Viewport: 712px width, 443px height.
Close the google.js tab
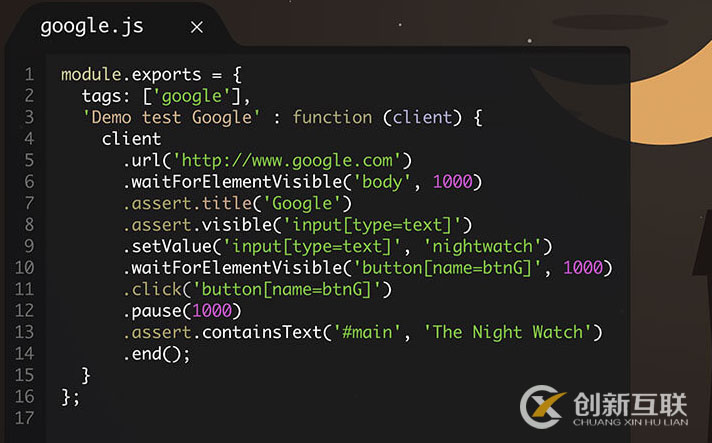click(197, 27)
